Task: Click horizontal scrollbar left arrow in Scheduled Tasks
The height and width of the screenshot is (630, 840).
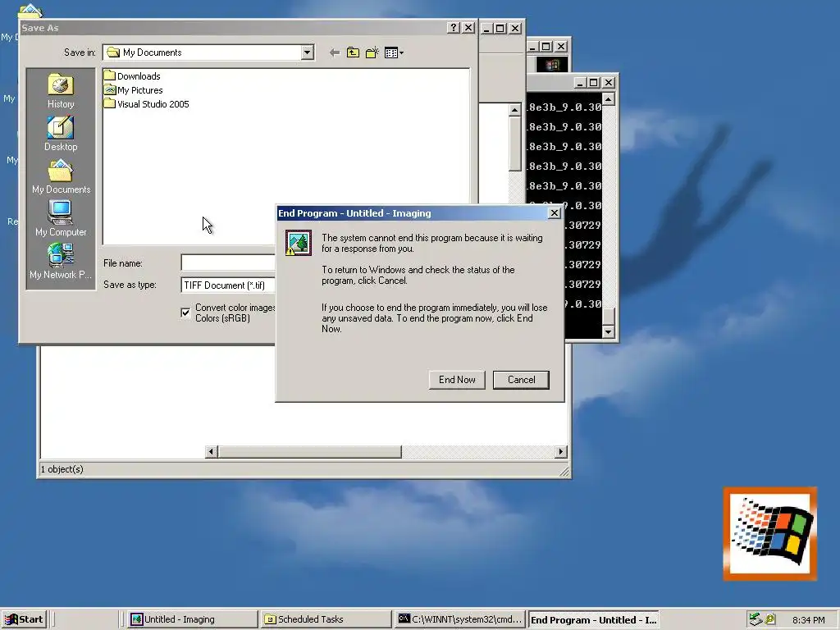Action: [x=211, y=452]
